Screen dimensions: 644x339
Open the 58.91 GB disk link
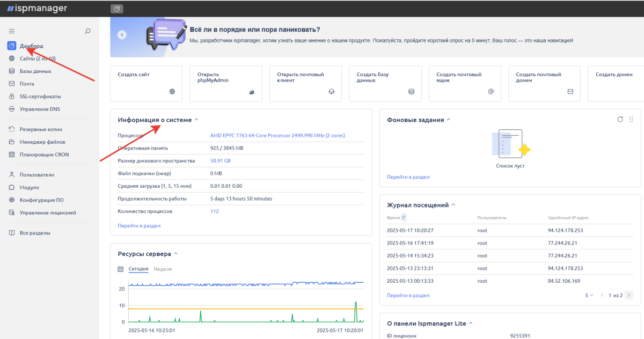(x=221, y=161)
